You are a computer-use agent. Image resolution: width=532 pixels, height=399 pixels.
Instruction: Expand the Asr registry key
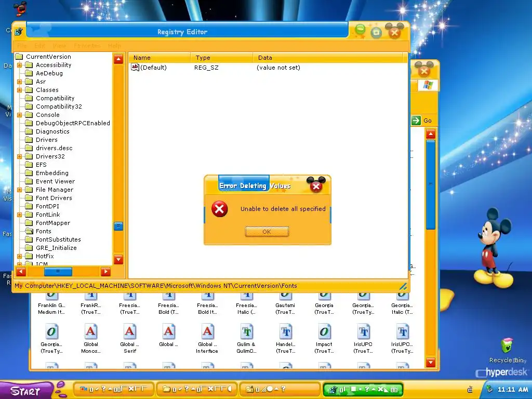coord(19,82)
